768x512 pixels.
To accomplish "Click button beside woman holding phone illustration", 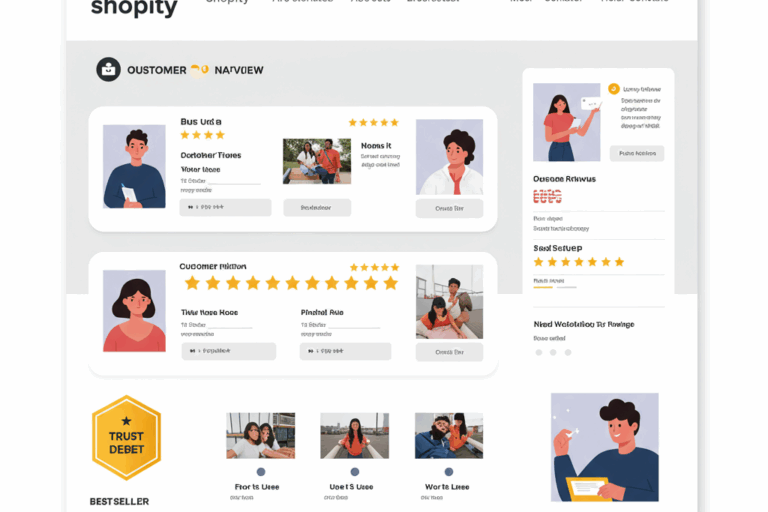I will (x=637, y=153).
